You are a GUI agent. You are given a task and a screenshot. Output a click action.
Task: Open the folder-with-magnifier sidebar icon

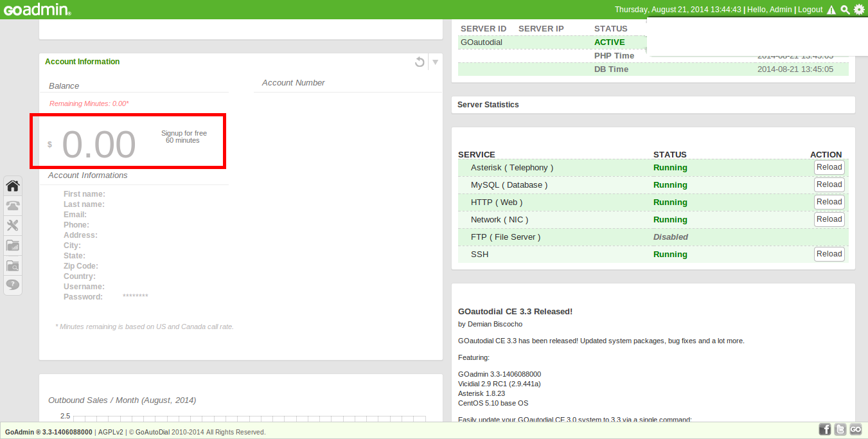point(13,265)
